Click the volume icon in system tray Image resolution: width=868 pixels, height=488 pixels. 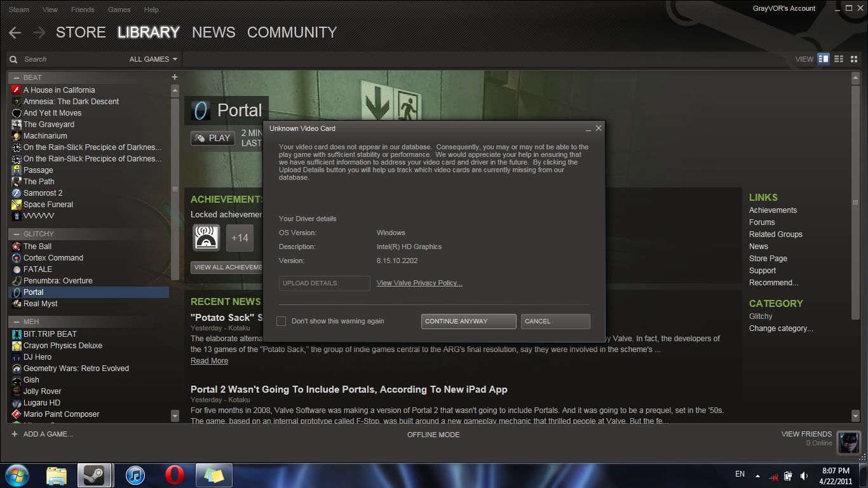[804, 475]
